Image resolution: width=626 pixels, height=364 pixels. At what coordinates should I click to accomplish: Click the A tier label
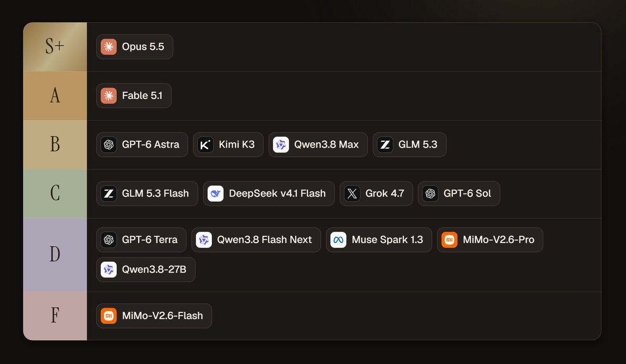point(55,96)
